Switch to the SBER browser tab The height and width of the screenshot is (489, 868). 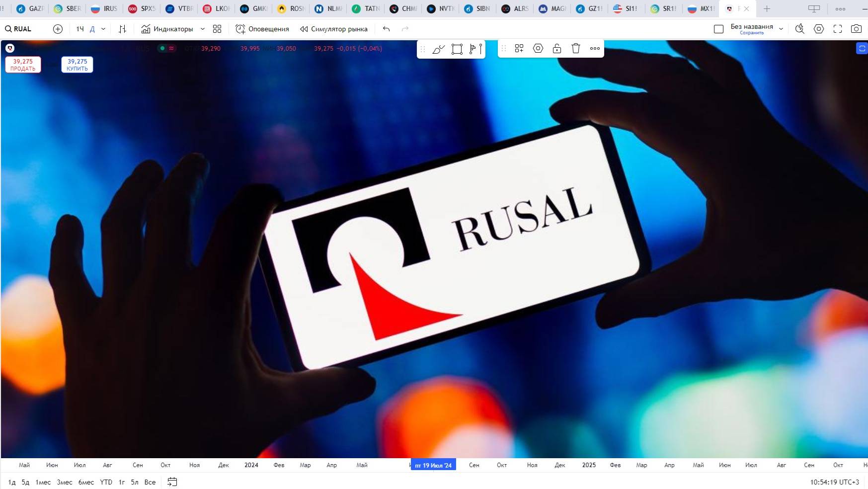click(68, 8)
